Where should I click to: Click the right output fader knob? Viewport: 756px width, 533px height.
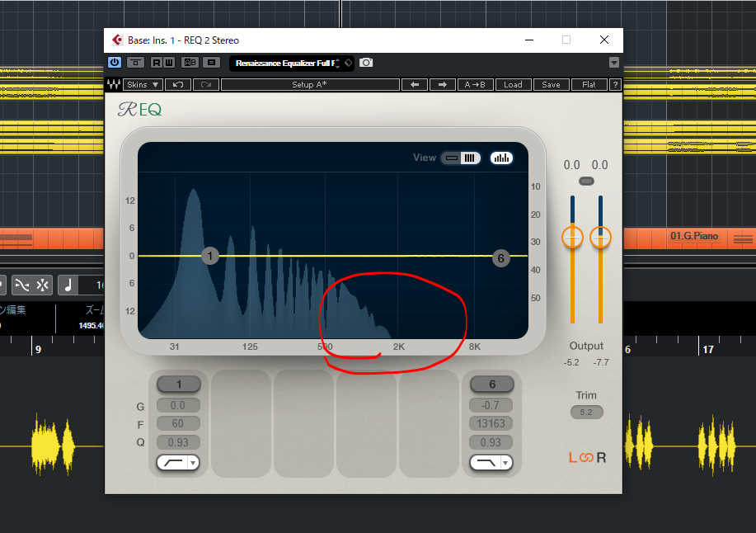[600, 238]
